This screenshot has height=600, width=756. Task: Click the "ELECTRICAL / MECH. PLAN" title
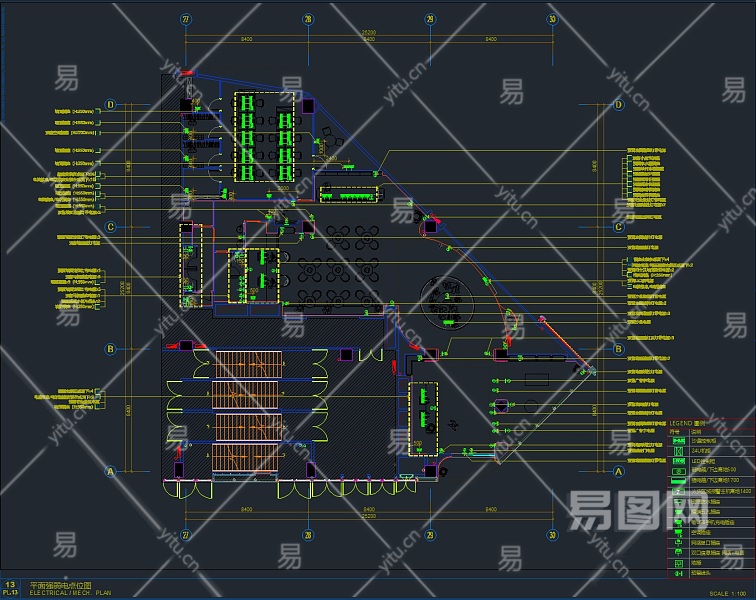(70, 593)
